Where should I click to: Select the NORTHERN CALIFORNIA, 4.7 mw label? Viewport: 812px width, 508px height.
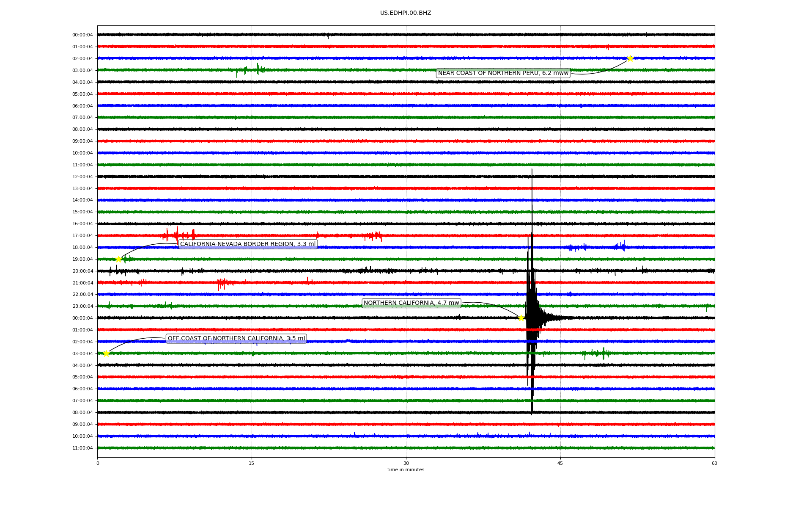tap(411, 303)
